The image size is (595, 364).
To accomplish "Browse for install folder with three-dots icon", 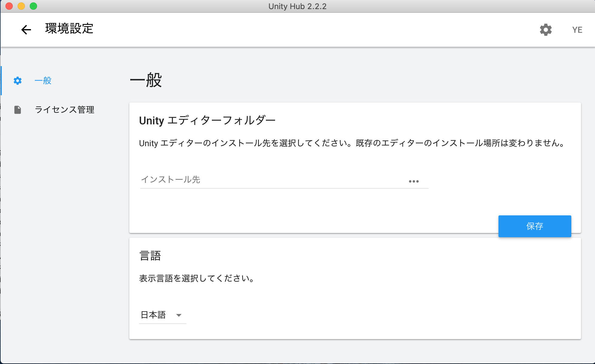I will click(413, 181).
